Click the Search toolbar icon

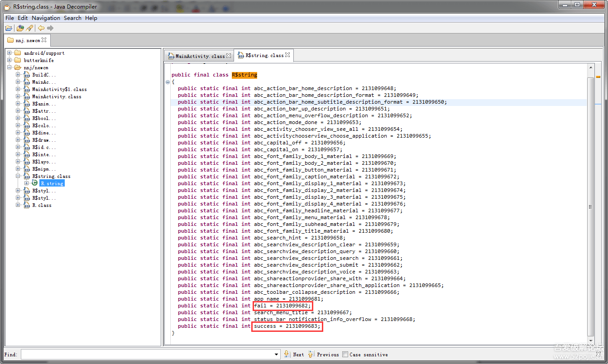click(29, 28)
